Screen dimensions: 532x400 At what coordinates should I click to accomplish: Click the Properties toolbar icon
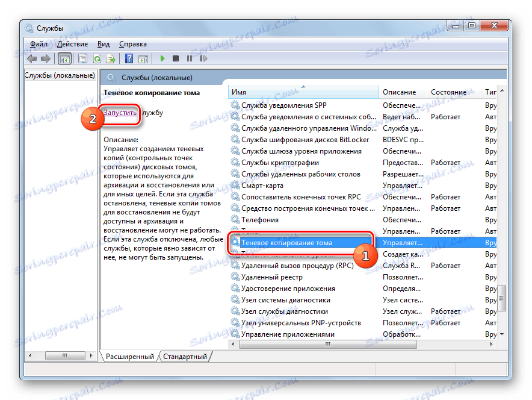pos(83,59)
